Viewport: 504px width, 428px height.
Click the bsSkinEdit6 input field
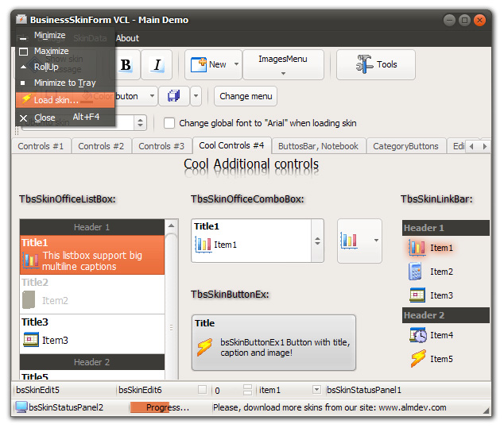click(156, 390)
